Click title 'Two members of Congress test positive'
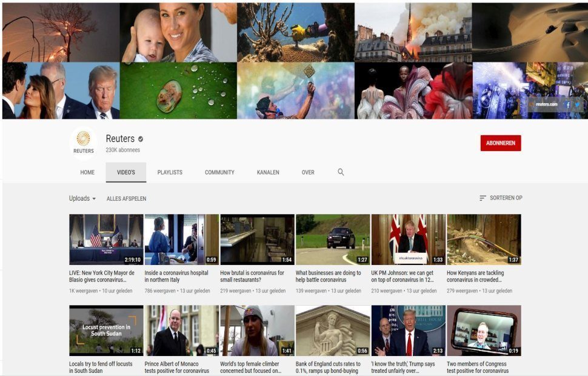Screen dimensions: 588x376 coord(478,367)
